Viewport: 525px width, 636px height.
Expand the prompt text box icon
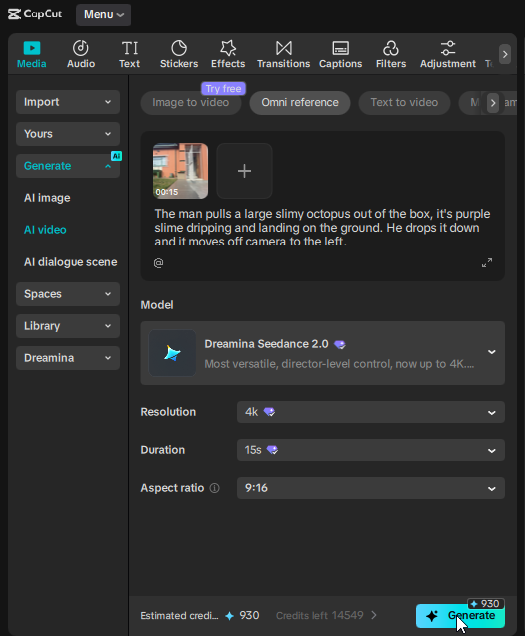tap(487, 263)
